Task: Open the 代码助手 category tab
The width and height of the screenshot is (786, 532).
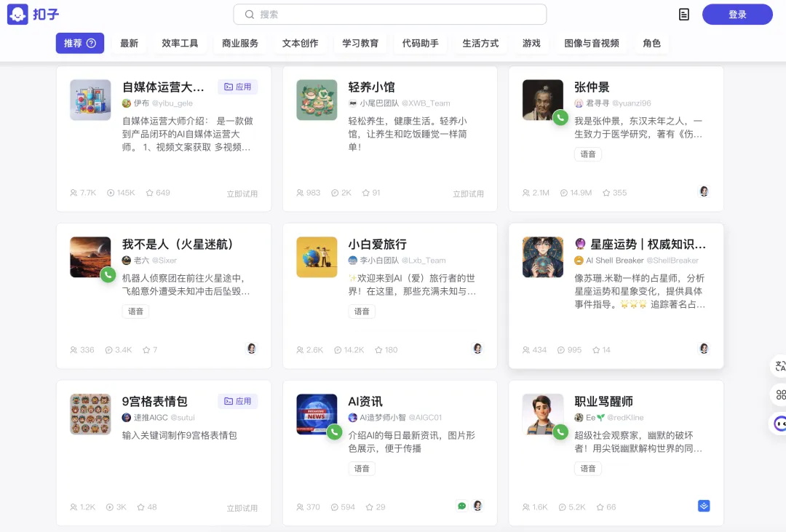Action: click(x=421, y=43)
